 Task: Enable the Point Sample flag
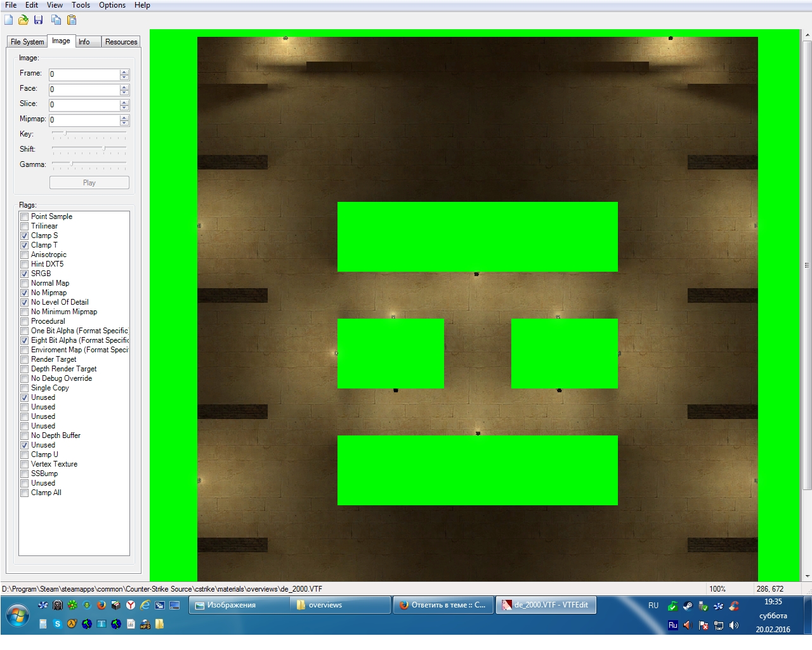(x=24, y=217)
